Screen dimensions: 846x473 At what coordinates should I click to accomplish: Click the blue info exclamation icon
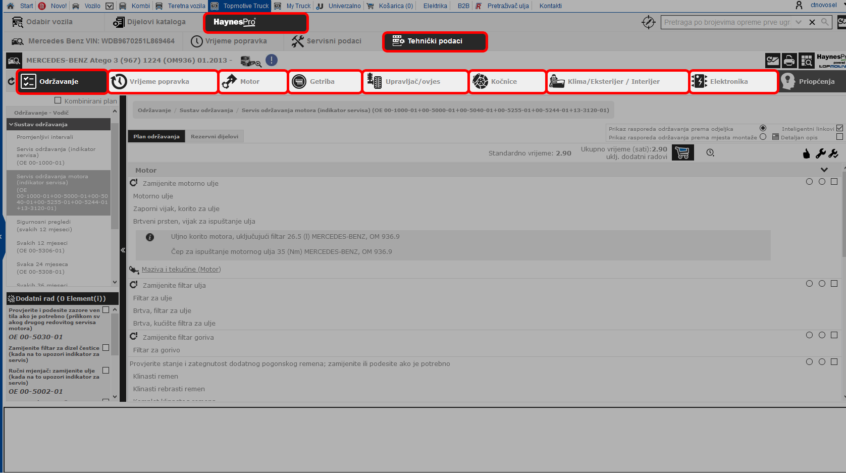point(271,60)
